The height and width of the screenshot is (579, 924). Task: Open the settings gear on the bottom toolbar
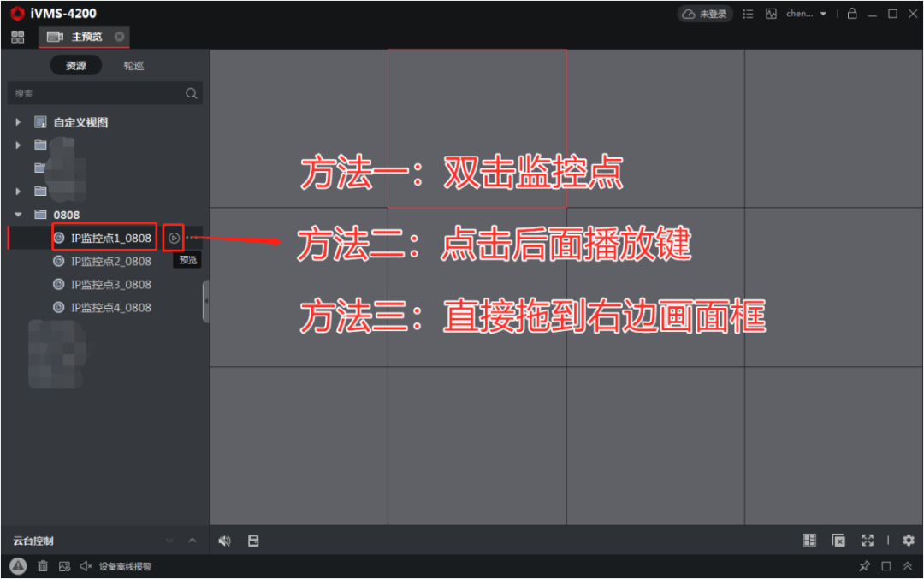[x=907, y=540]
